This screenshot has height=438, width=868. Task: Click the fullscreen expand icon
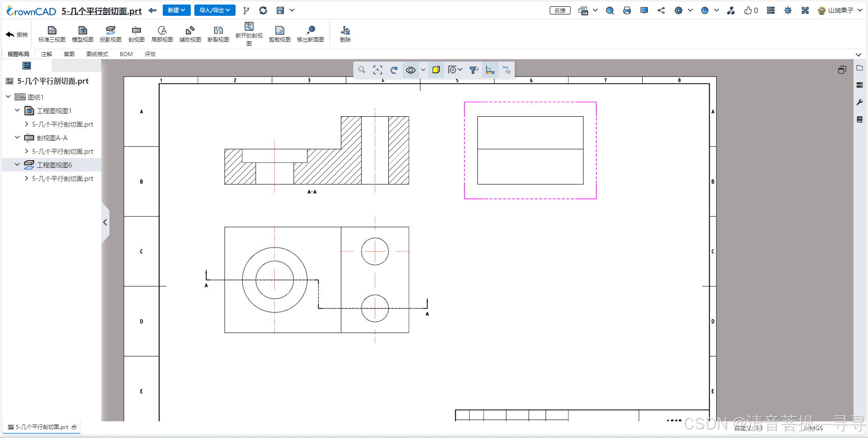[805, 11]
